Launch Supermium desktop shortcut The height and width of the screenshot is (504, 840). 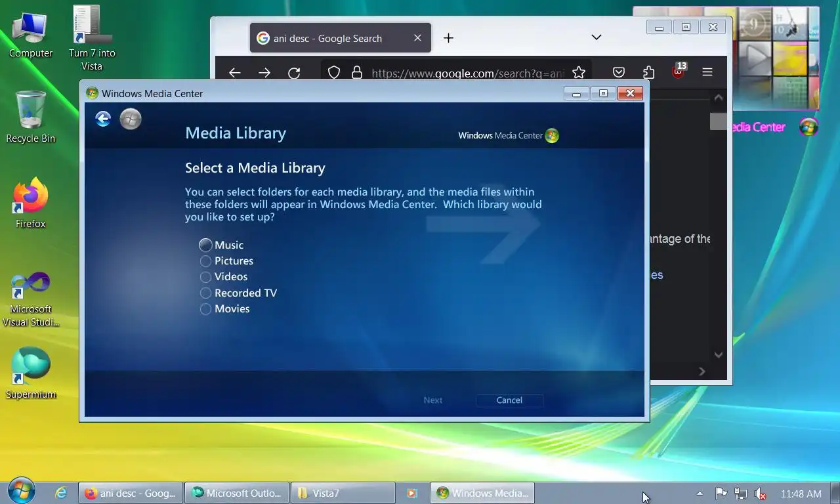tap(30, 373)
